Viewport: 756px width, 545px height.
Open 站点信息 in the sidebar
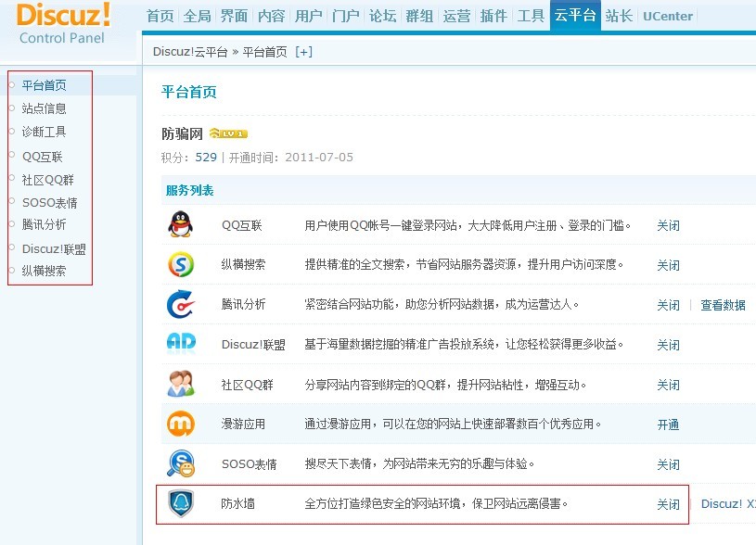(x=45, y=108)
